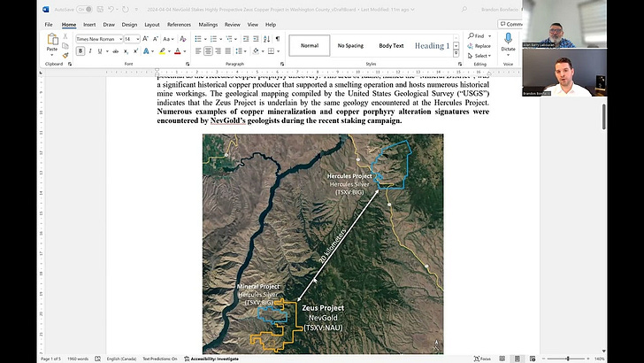Click the Copy icon in Clipboard group

pos(65,46)
